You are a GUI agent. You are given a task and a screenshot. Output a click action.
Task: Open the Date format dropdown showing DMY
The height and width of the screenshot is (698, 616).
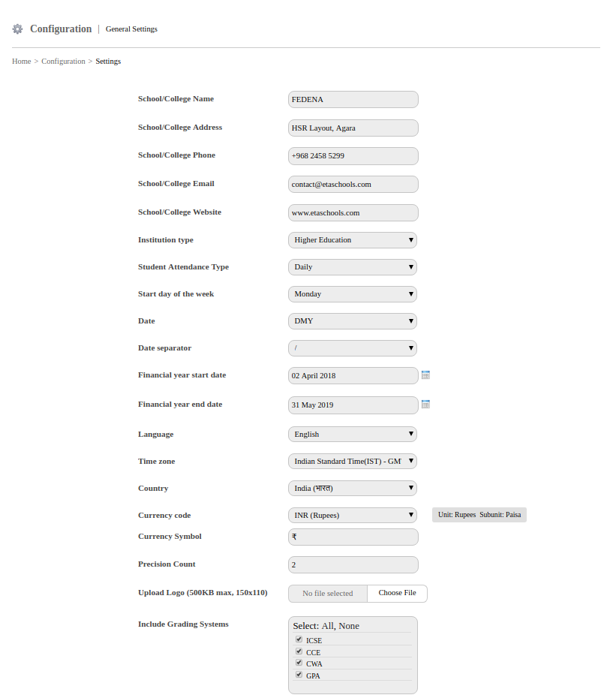(x=353, y=321)
